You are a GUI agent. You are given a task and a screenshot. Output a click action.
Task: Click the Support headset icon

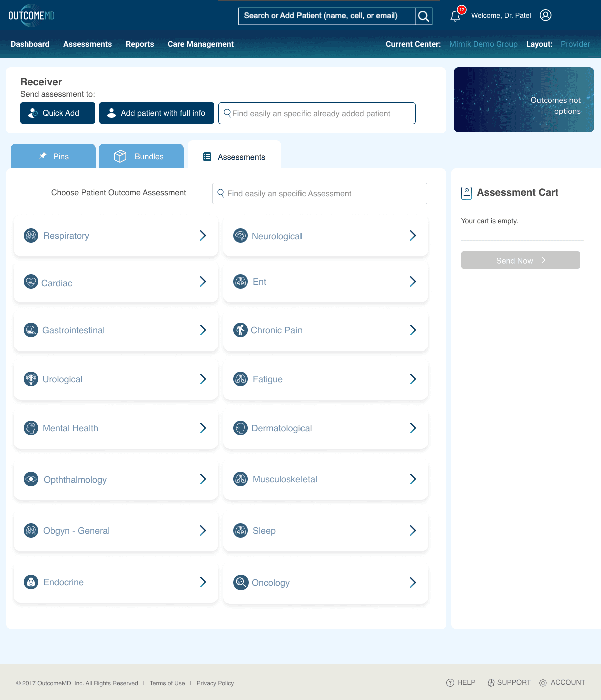[x=491, y=683]
